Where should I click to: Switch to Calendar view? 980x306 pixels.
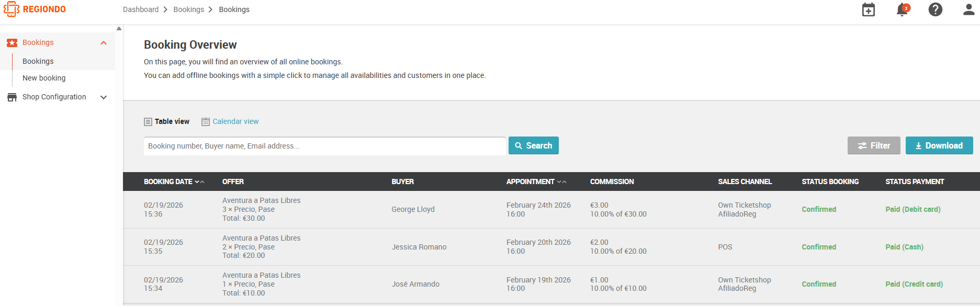pos(235,121)
